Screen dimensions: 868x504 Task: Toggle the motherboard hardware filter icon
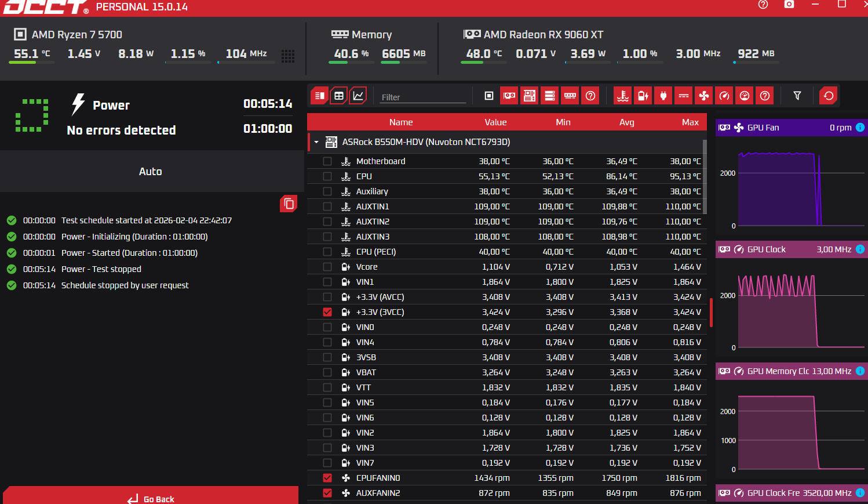530,96
